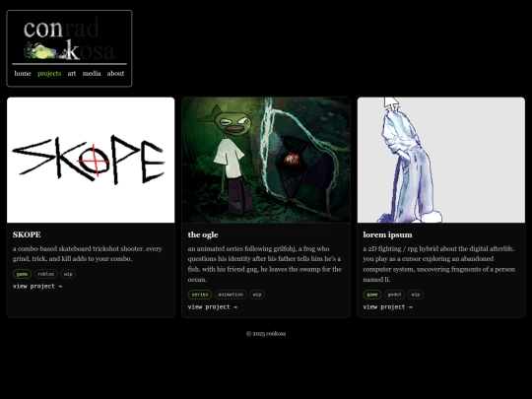
Task: Click the conrad kosa site logo
Action: pos(69,39)
